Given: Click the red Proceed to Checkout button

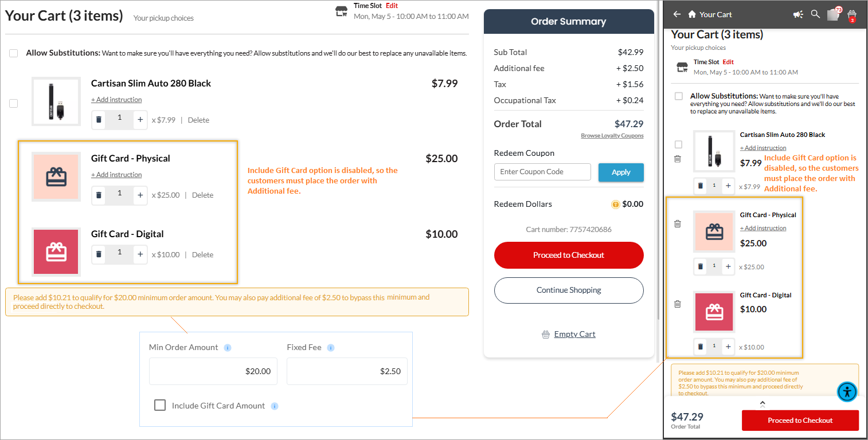Looking at the screenshot, I should pyautogui.click(x=569, y=255).
